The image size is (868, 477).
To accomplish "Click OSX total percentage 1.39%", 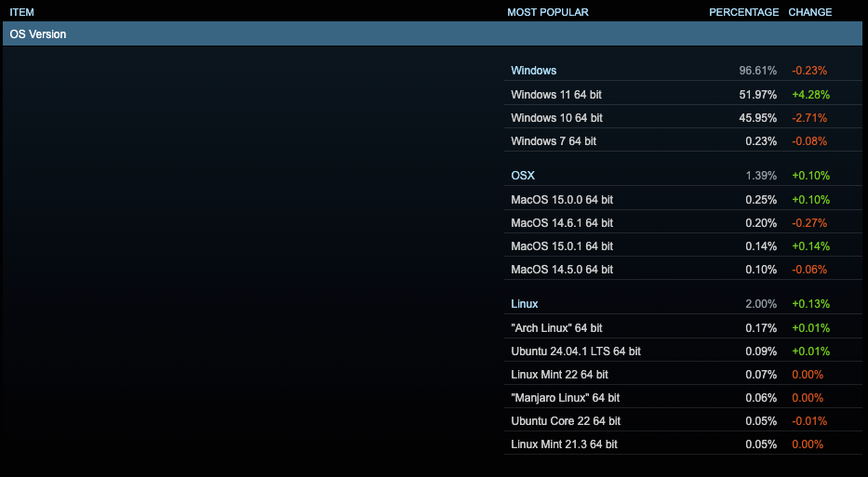I will (761, 176).
